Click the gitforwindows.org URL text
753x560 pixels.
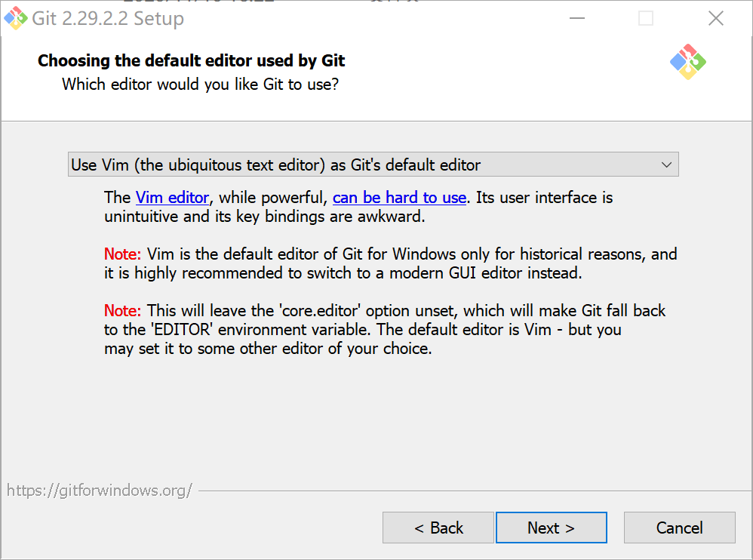[100, 491]
